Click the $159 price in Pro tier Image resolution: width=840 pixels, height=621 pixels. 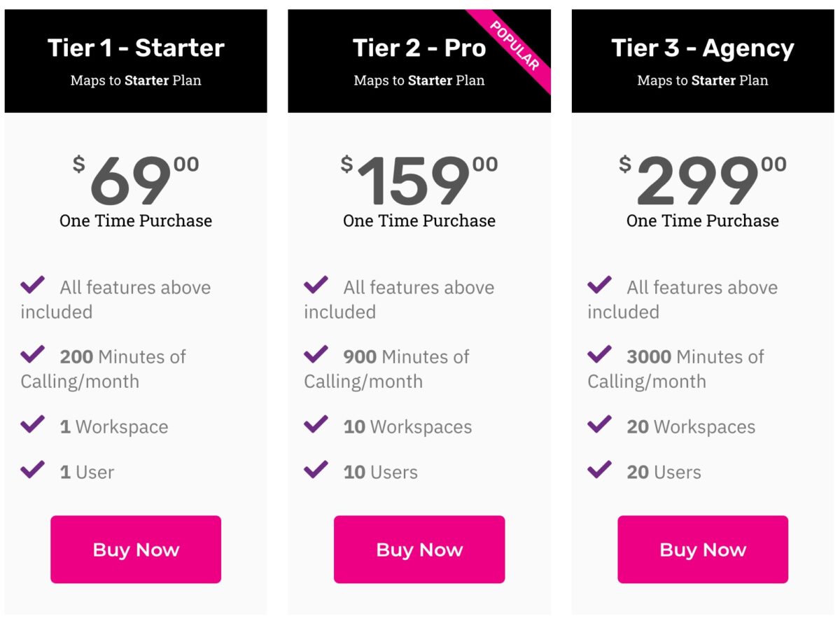point(419,182)
